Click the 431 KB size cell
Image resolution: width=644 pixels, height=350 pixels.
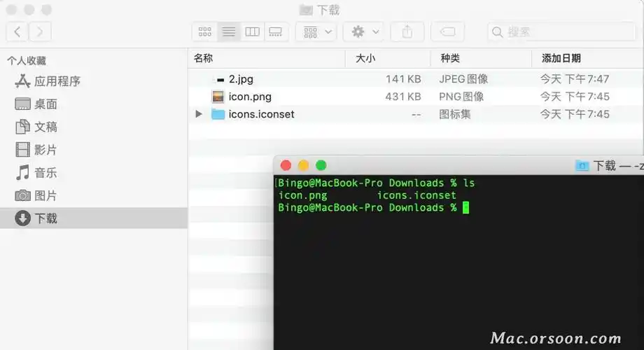(x=403, y=97)
